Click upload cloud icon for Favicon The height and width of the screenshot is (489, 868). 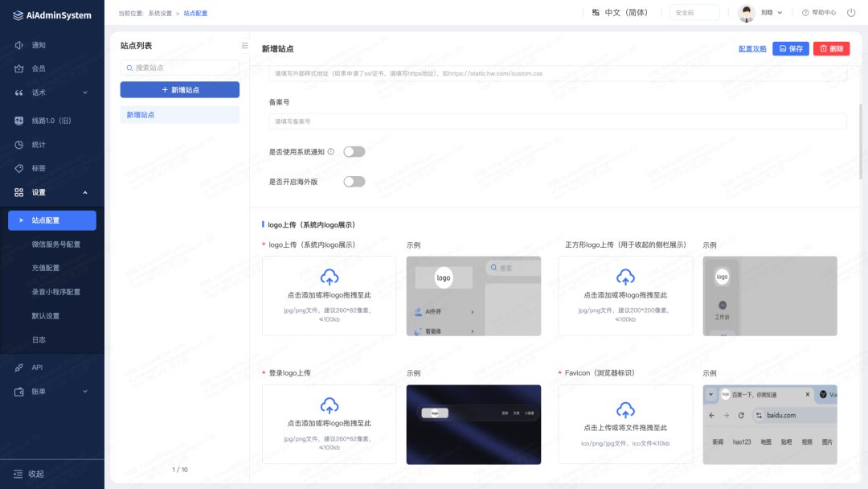point(625,406)
